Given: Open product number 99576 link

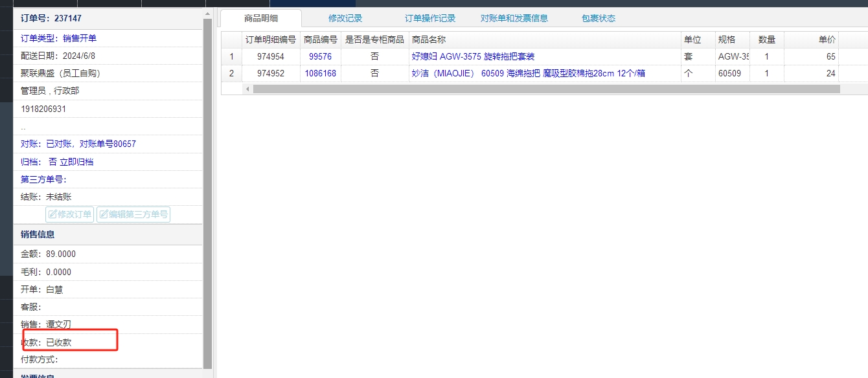Looking at the screenshot, I should click(x=320, y=56).
